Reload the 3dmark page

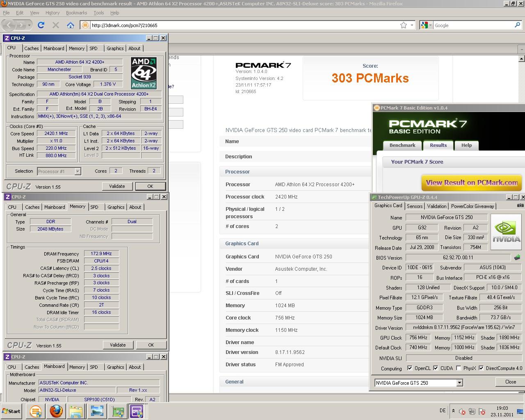pyautogui.click(x=41, y=25)
